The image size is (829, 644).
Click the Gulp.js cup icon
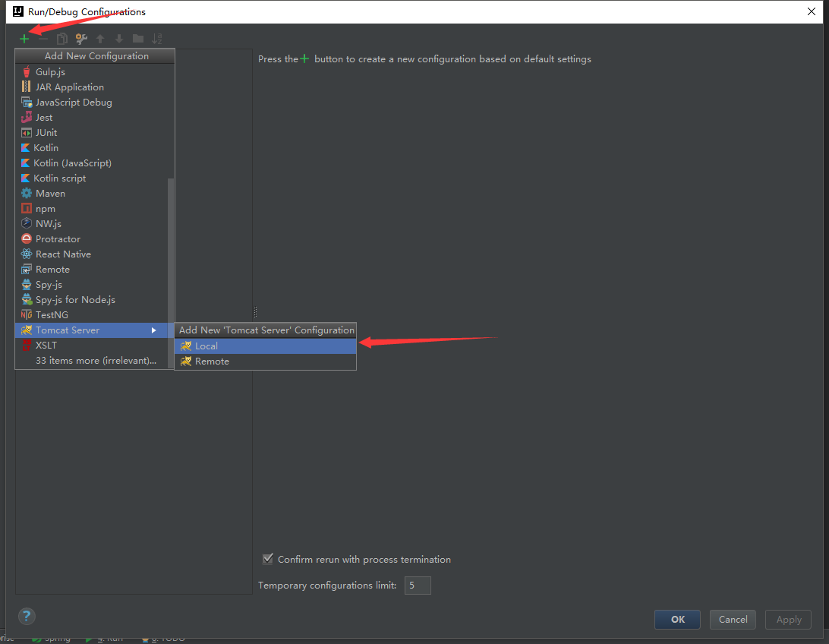[27, 72]
